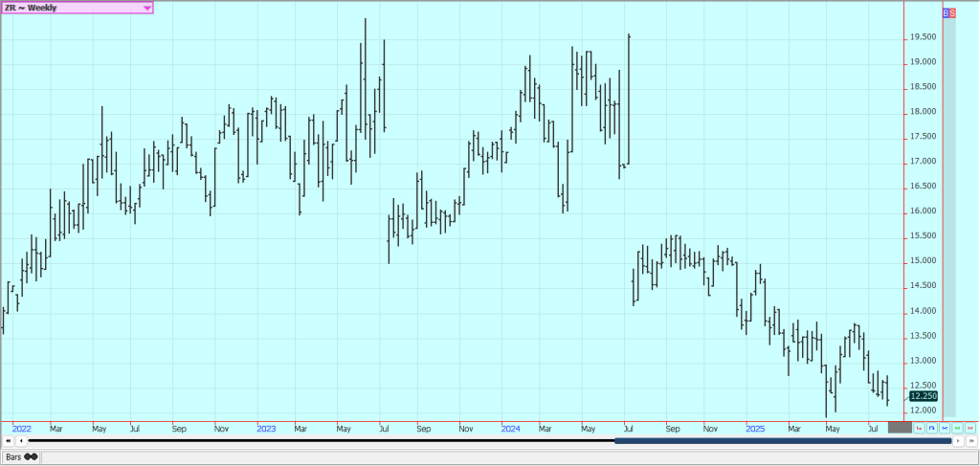Click the red bar-style icon button
This screenshot has height=466, width=980.
[x=919, y=428]
